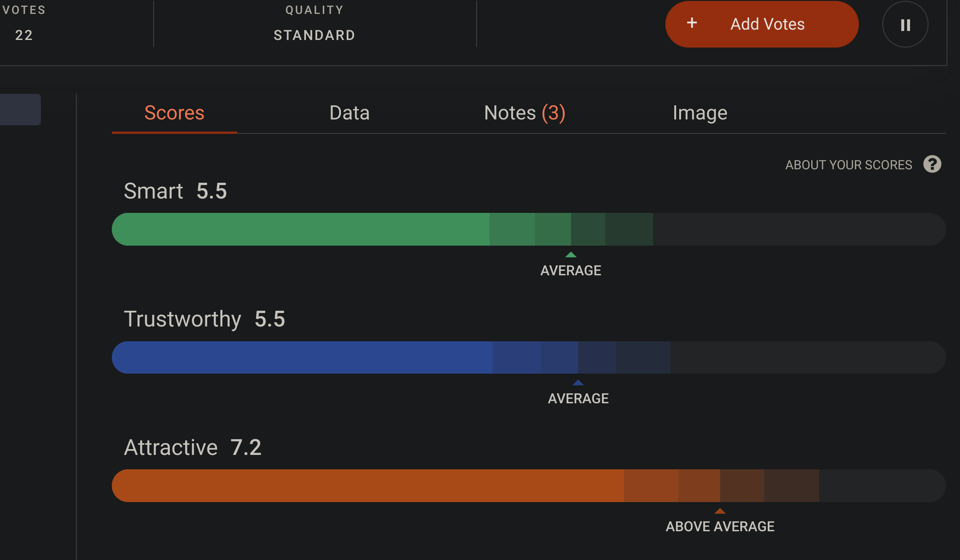Screen dimensions: 960x560
Task: Click the Smart 5.5 score heading
Action: tap(175, 191)
